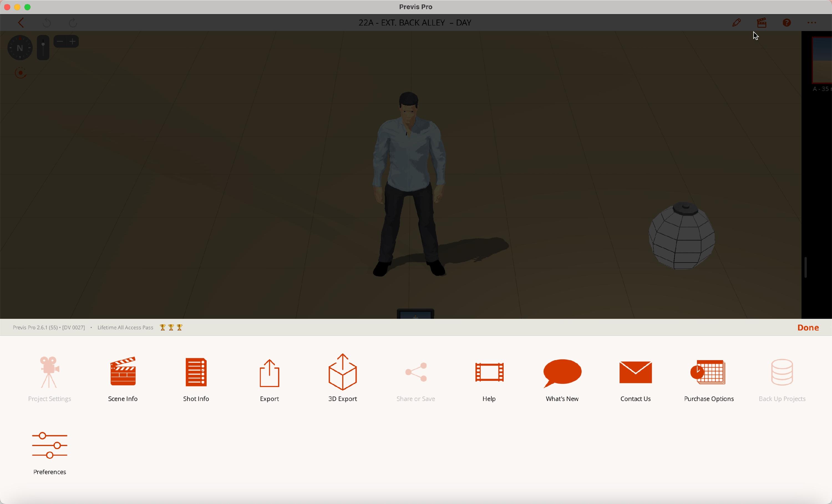Select the shot thumbnail on right
This screenshot has height=504, width=832.
[822, 60]
